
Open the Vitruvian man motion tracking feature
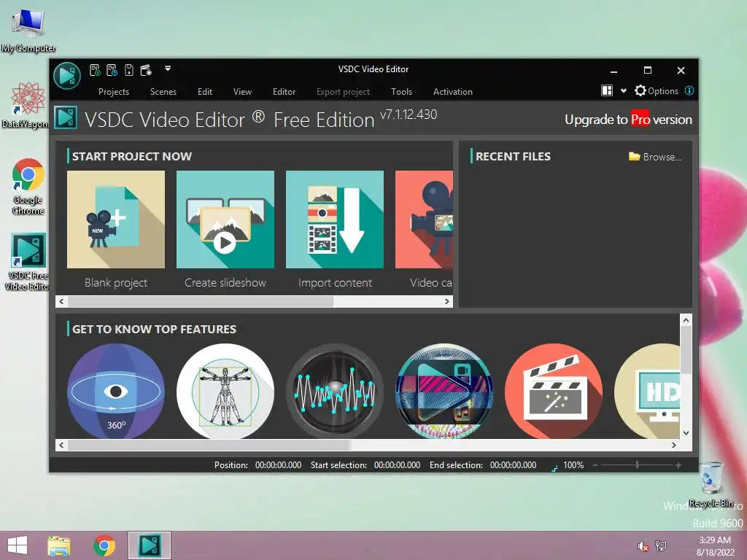tap(225, 391)
